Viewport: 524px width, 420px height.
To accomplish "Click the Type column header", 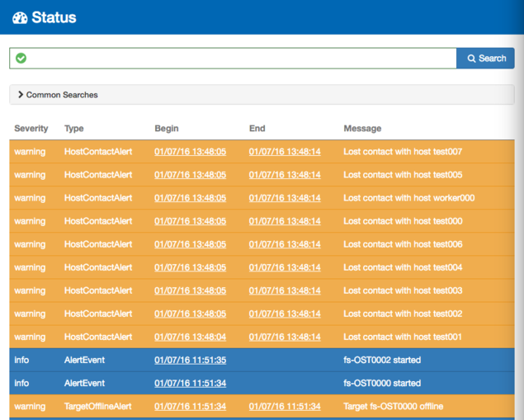I will [74, 129].
